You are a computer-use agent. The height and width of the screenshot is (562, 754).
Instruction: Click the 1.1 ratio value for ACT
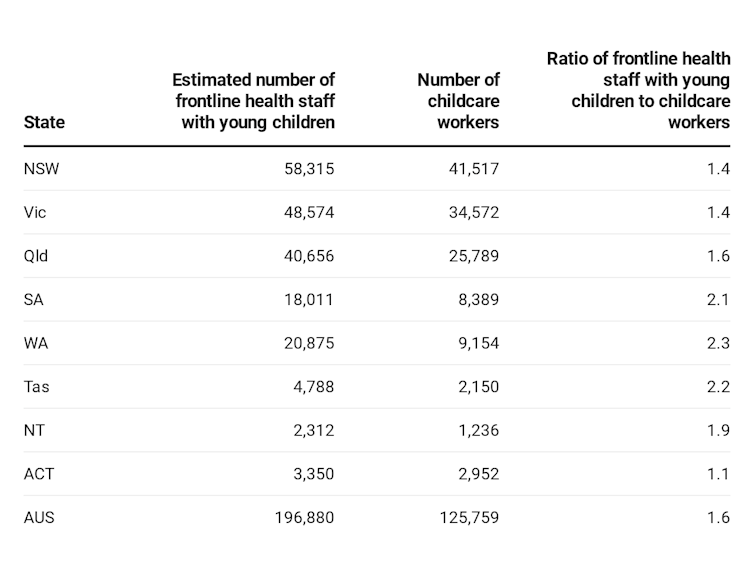point(718,474)
